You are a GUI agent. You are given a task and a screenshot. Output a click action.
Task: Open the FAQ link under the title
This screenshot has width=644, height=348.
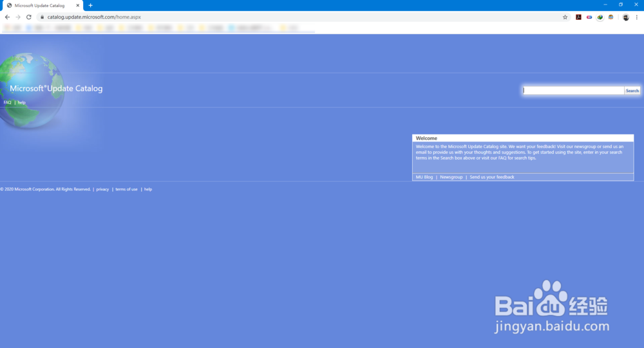(x=7, y=102)
